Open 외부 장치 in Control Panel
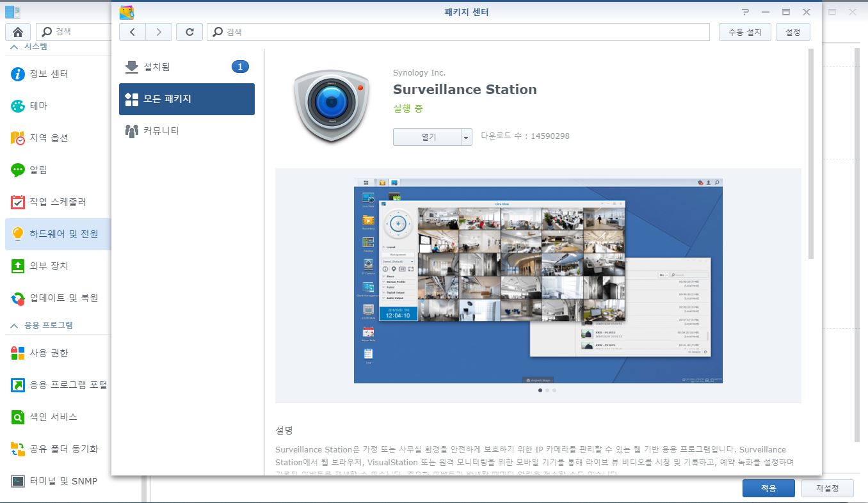Image resolution: width=868 pixels, height=503 pixels. 58,266
